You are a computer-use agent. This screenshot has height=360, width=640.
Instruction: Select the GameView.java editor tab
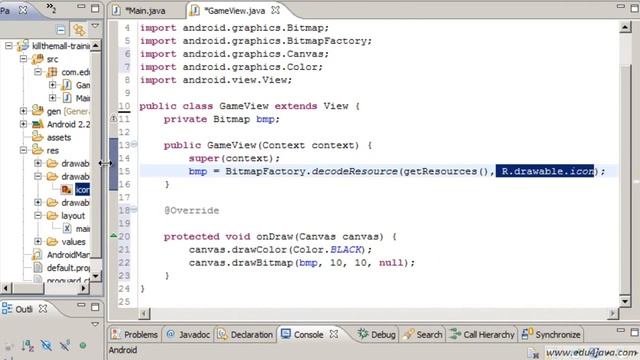pyautogui.click(x=234, y=11)
